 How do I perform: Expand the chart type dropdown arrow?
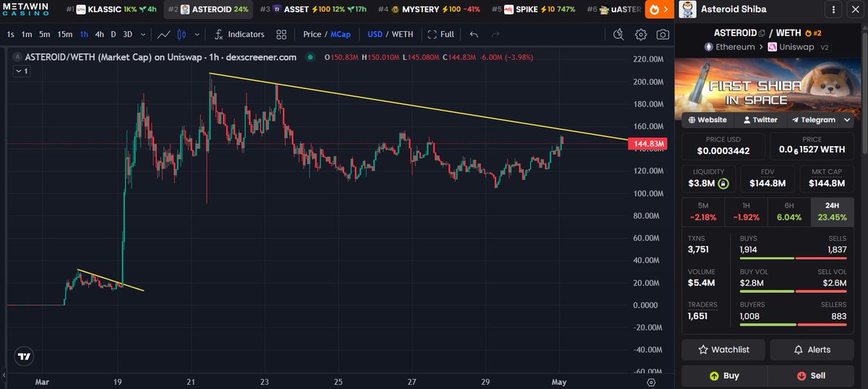(x=196, y=34)
